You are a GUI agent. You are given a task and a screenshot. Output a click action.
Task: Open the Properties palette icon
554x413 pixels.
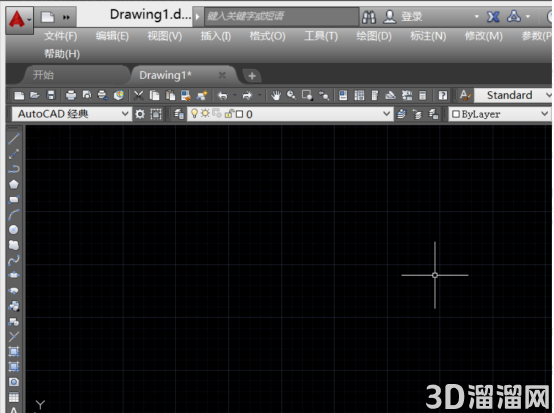tap(343, 95)
